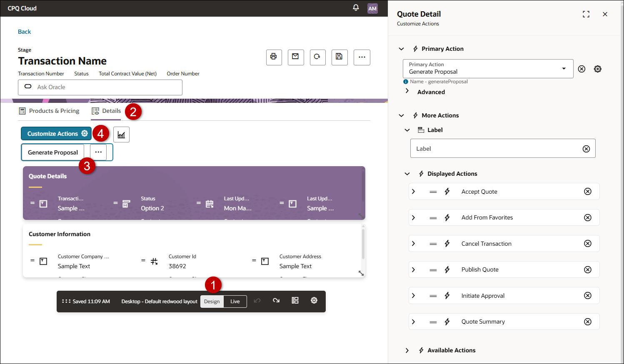
Task: Switch to Live mode
Action: (235, 302)
